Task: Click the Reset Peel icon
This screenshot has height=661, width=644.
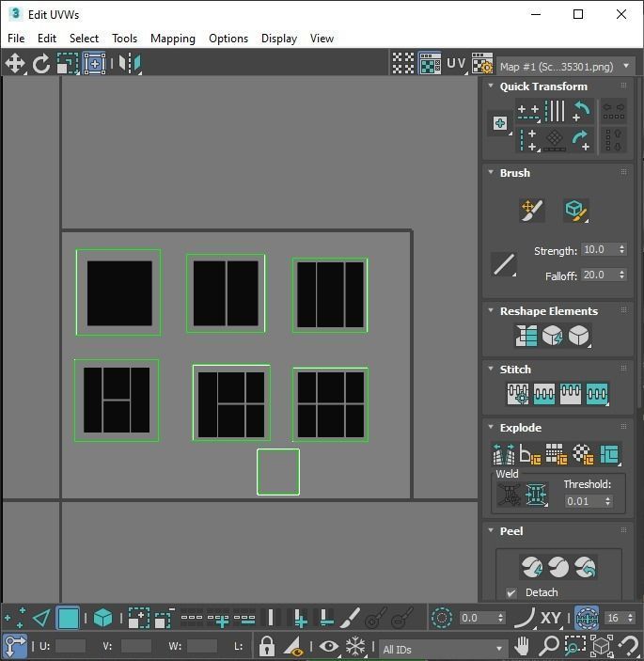Action: coord(586,567)
